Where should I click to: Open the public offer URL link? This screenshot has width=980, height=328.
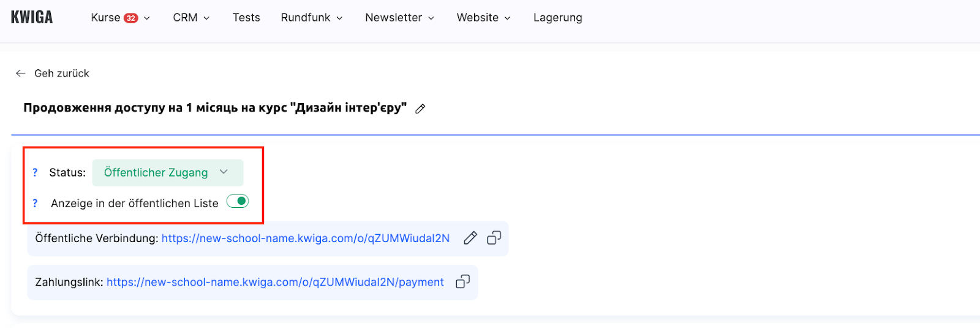click(x=305, y=238)
